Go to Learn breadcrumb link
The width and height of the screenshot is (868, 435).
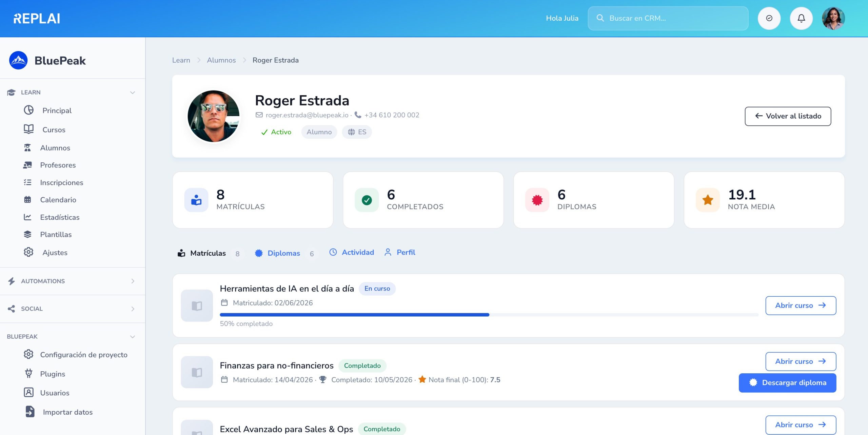[x=181, y=60]
